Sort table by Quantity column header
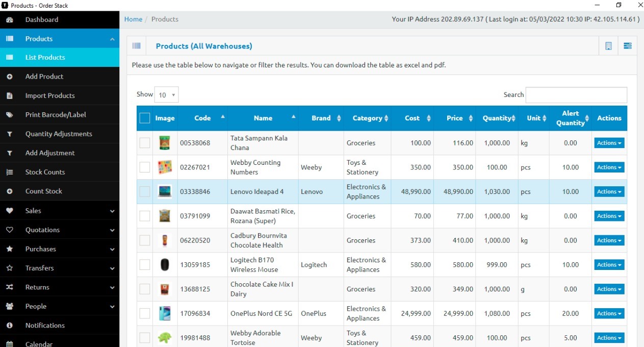The height and width of the screenshot is (347, 644). tap(497, 118)
